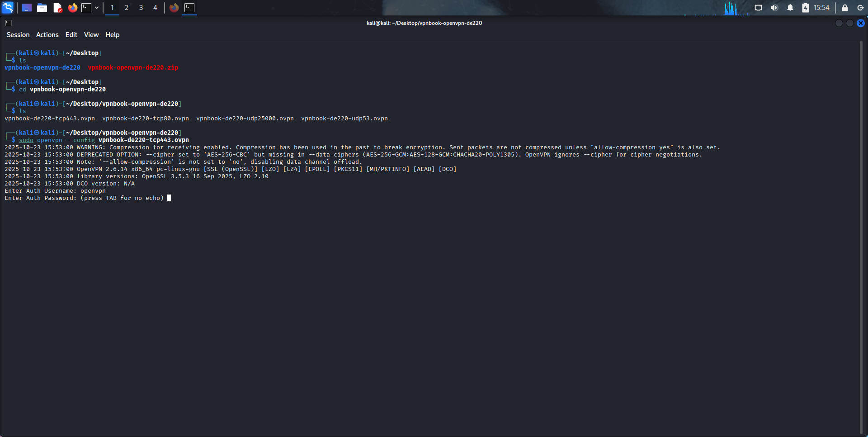Open the Kali applications menu
The image size is (868, 437).
[8, 8]
